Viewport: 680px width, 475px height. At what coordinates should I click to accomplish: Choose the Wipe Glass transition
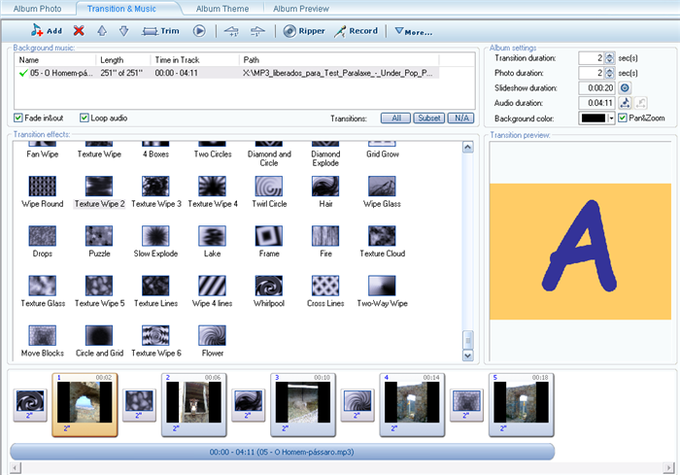click(x=382, y=192)
